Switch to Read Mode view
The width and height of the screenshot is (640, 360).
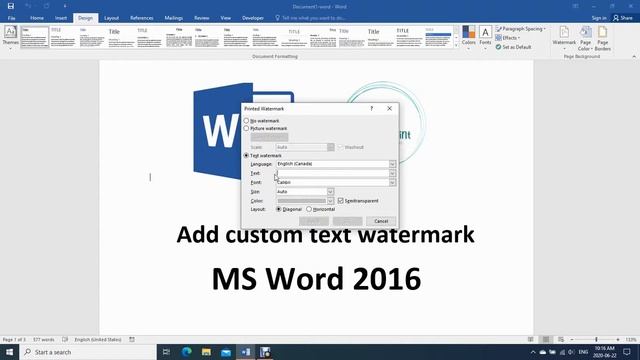tap(531, 340)
